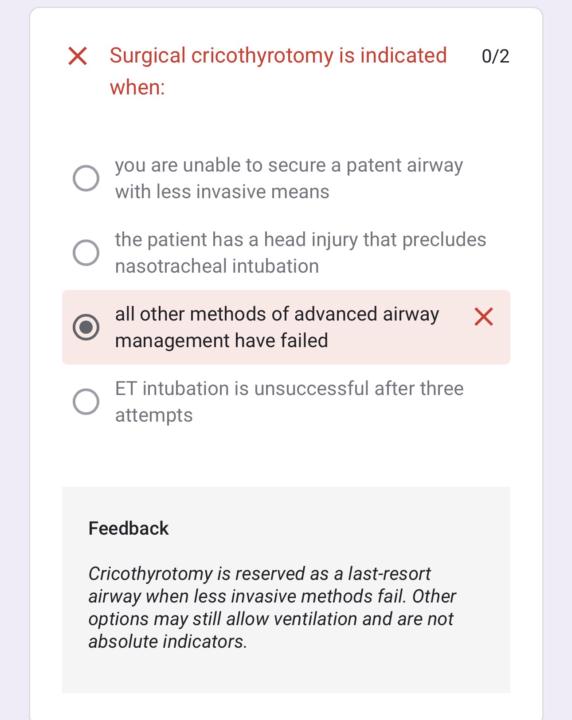Select the 'head injury precludes nasotracheal intubation' radio button
572x720 pixels.
tap(86, 253)
